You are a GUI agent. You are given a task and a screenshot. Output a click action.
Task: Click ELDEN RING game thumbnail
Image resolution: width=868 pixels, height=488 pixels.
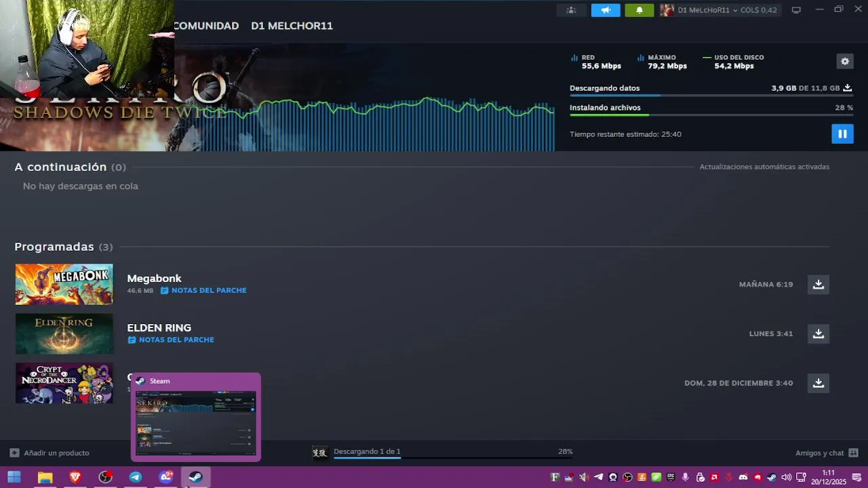click(64, 333)
